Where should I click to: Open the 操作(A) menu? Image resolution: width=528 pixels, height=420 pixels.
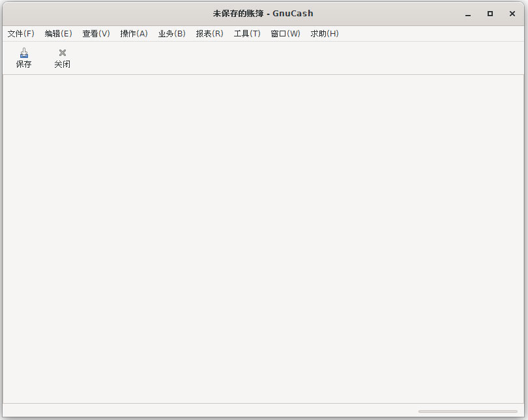click(134, 34)
